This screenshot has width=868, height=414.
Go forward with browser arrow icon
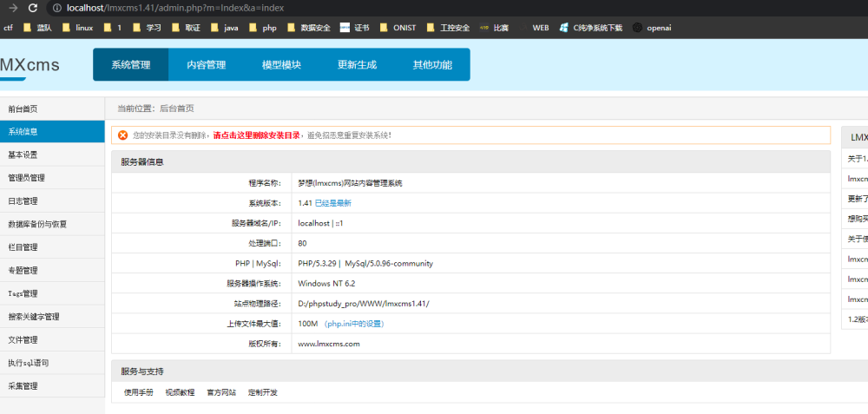click(13, 9)
